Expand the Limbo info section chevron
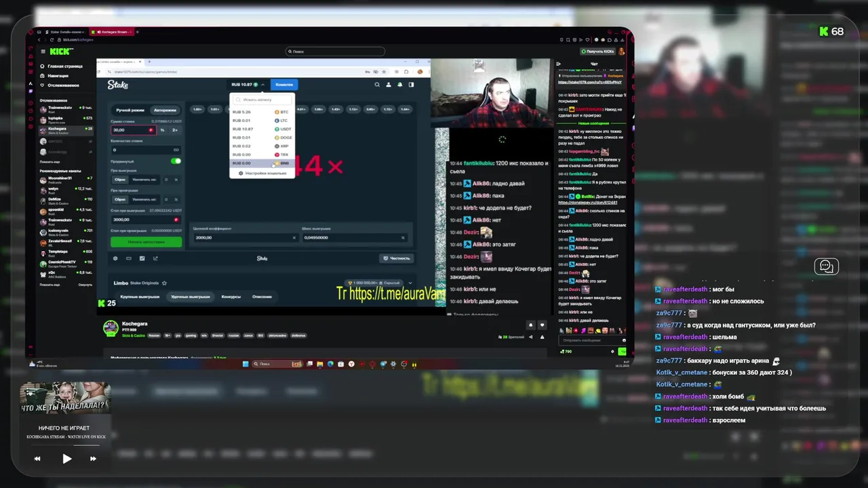This screenshot has width=868, height=488. pos(410,283)
